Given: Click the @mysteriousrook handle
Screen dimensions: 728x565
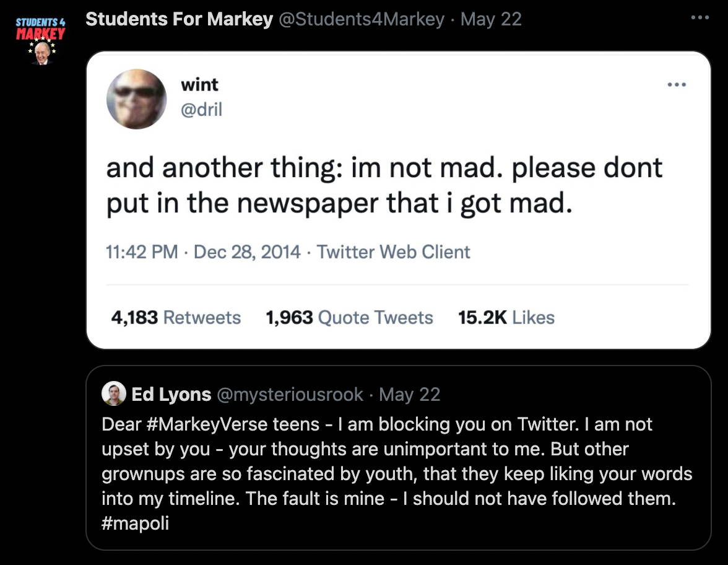Looking at the screenshot, I should pos(290,395).
